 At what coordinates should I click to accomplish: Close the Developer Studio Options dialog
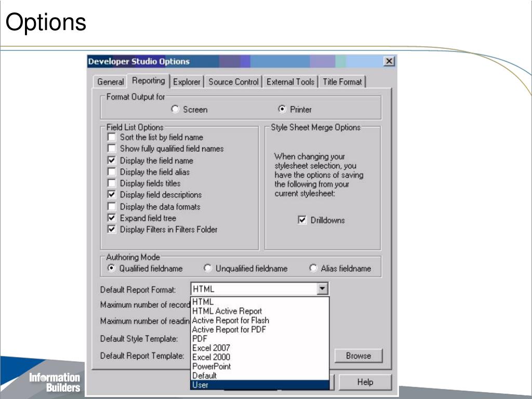pos(389,61)
